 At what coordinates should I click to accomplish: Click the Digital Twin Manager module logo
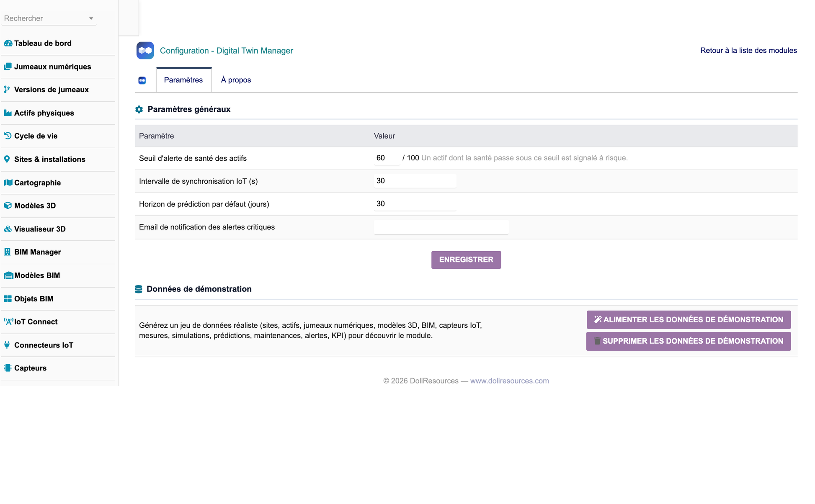pyautogui.click(x=145, y=51)
